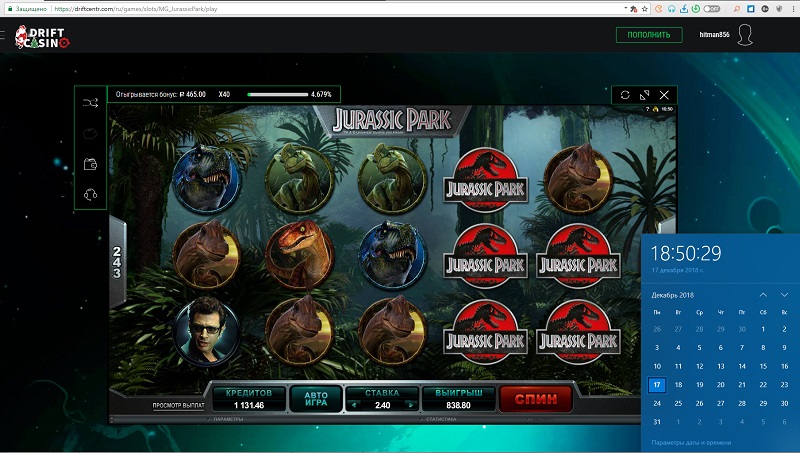
Task: Click the green circular arrow extension icon
Action: (x=696, y=9)
